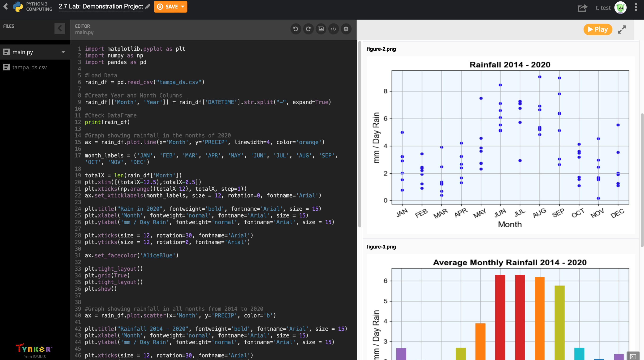Click the Average Monthly Rainfall bar chart
The image size is (644, 360).
tap(501, 307)
